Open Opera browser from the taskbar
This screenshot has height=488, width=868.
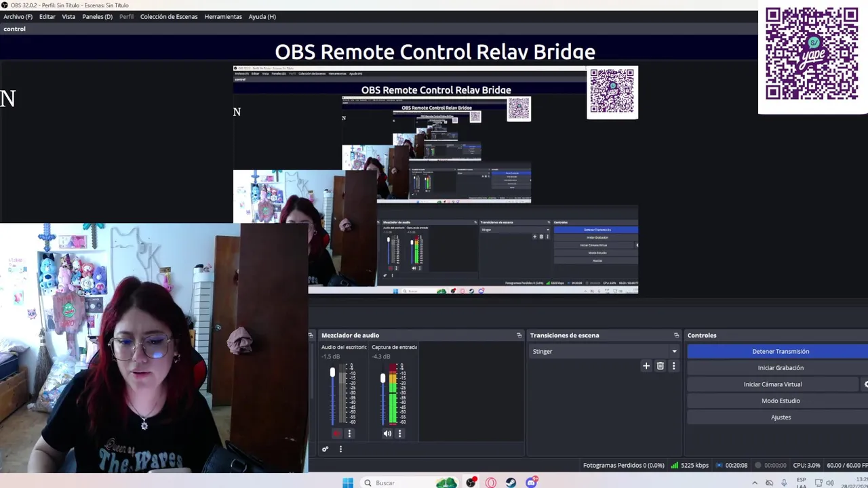point(491,483)
